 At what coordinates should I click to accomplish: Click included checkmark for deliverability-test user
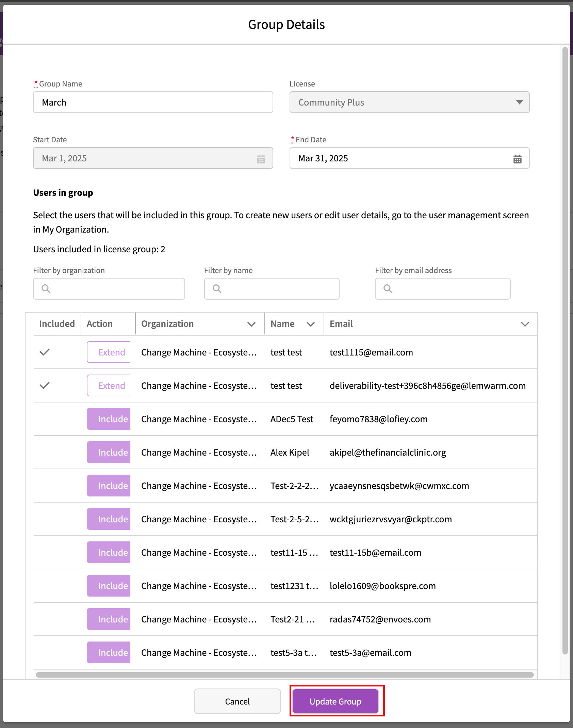tap(45, 385)
